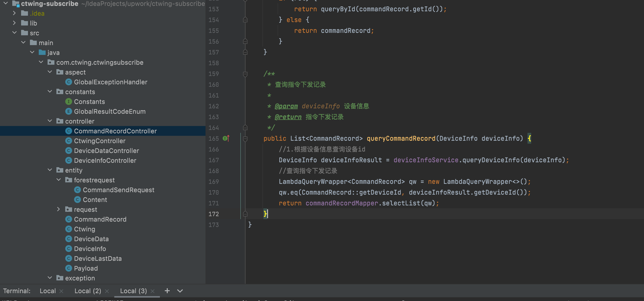Click commandRecordMapper in line 171
This screenshot has height=301, width=644.
(342, 203)
